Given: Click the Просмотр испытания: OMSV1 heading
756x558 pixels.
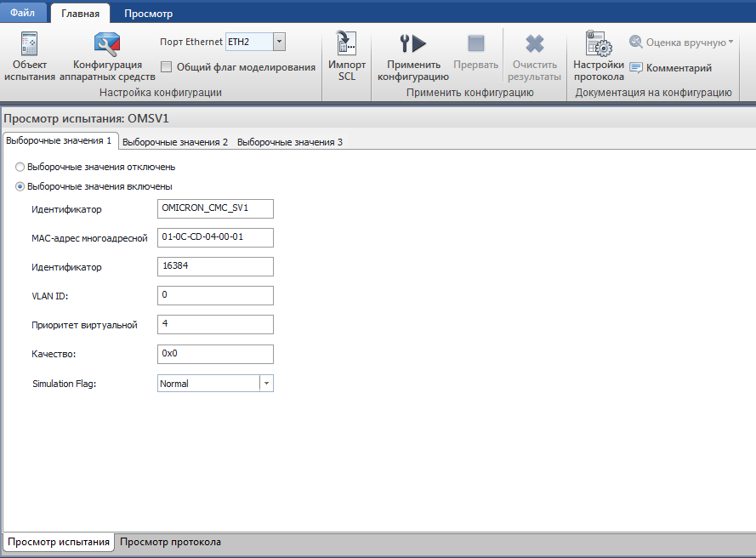Looking at the screenshot, I should [x=86, y=118].
